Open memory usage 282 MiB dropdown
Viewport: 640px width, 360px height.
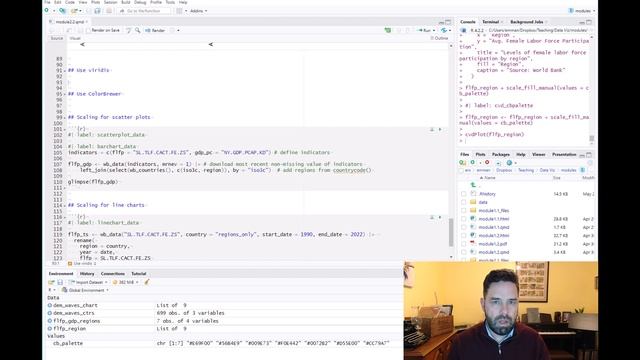point(126,282)
